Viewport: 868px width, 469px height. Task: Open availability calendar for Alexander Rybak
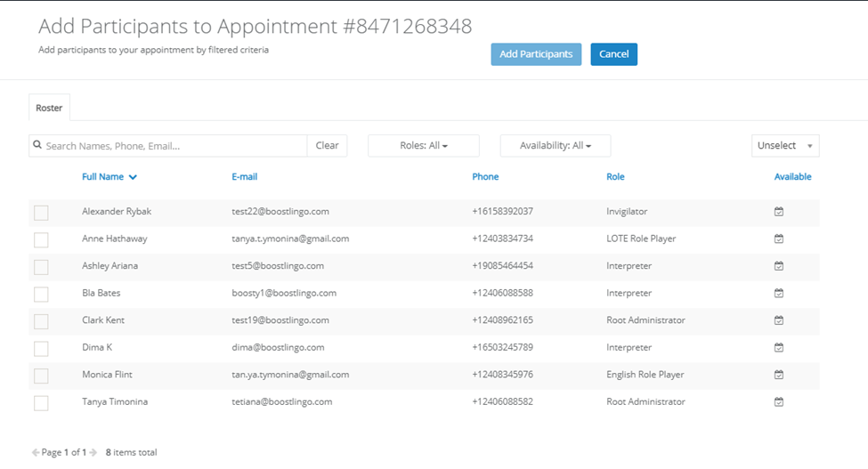coord(778,211)
